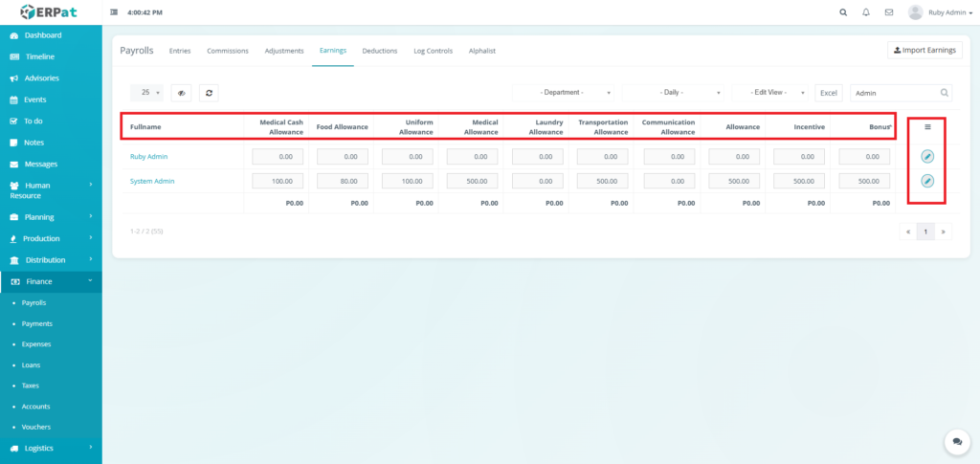980x464 pixels.
Task: Switch to the Deductions tab
Action: tap(380, 51)
